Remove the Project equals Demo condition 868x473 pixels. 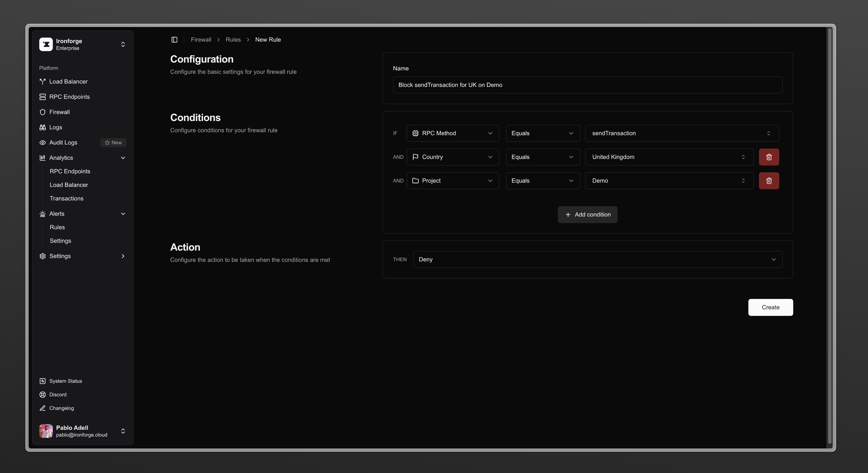(769, 181)
